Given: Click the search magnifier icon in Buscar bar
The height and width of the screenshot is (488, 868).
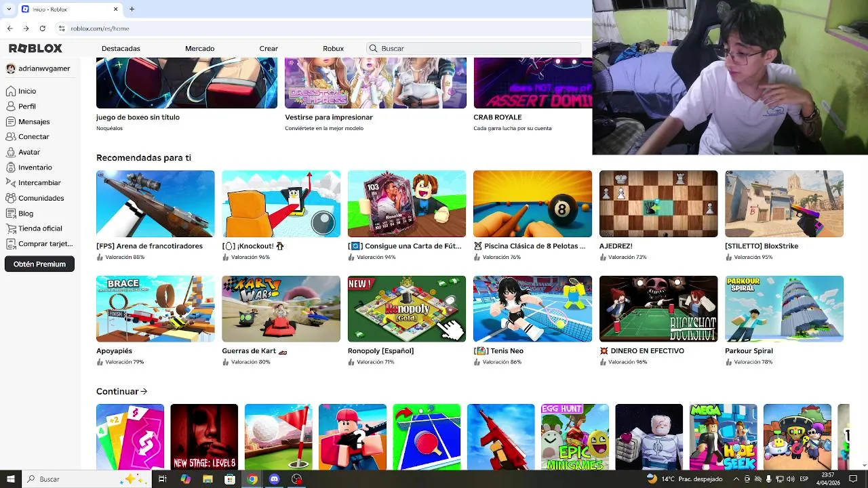Looking at the screenshot, I should (373, 48).
